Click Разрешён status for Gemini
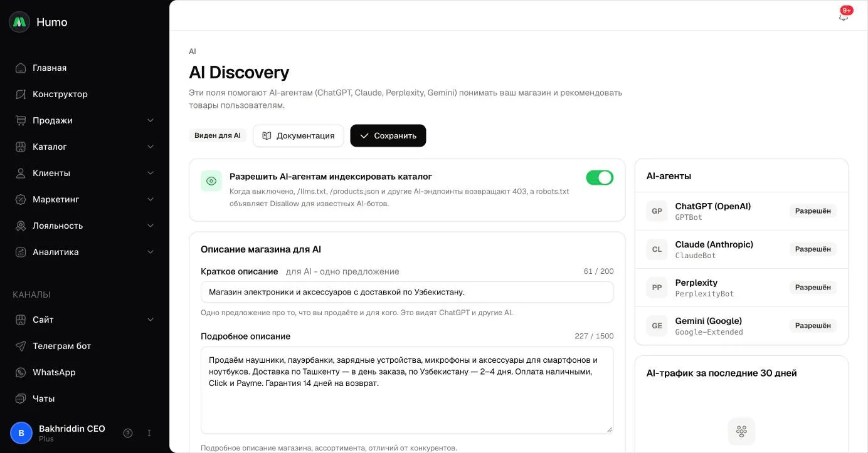The height and width of the screenshot is (453, 868). click(813, 326)
